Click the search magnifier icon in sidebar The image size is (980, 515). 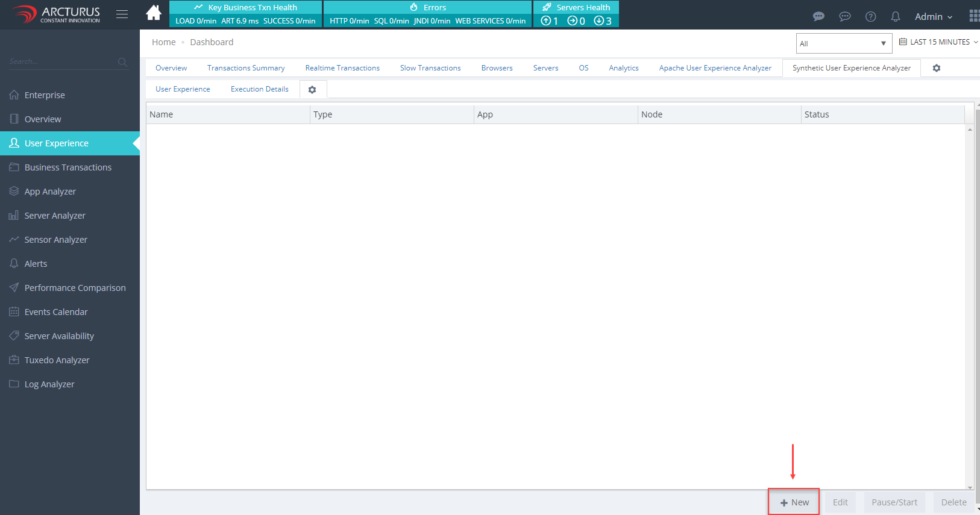(122, 62)
